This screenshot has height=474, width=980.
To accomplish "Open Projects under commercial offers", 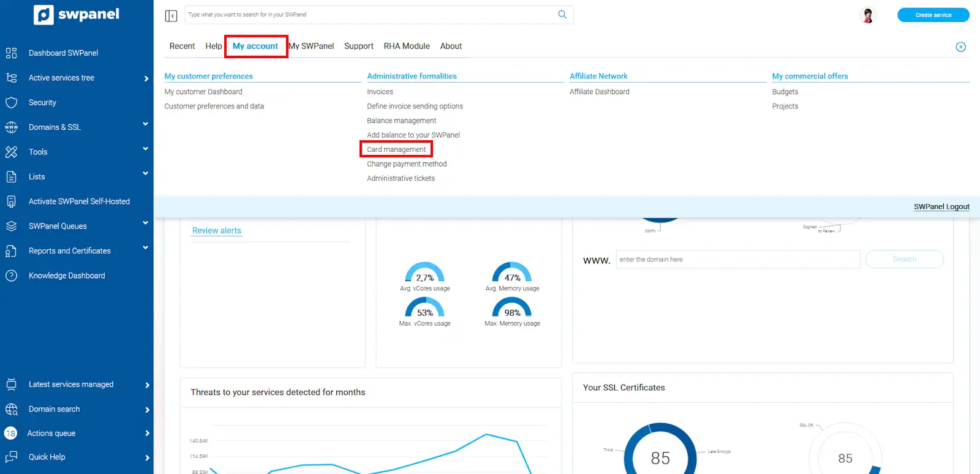I will pos(785,107).
